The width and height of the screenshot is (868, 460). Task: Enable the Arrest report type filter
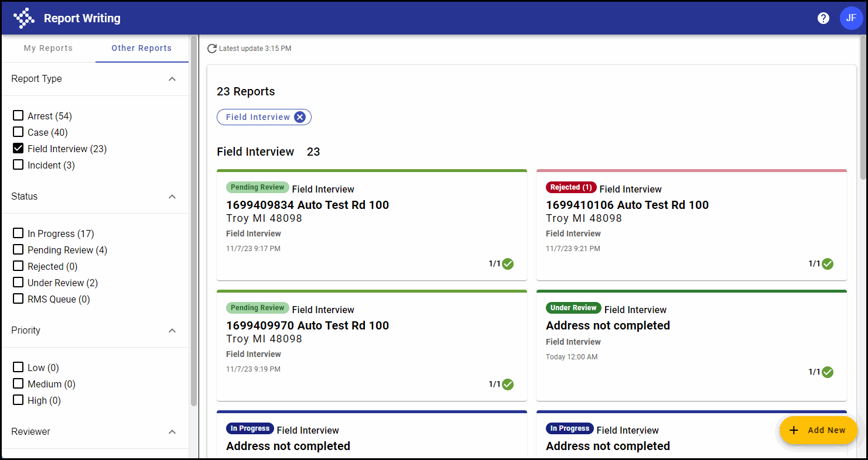(18, 115)
